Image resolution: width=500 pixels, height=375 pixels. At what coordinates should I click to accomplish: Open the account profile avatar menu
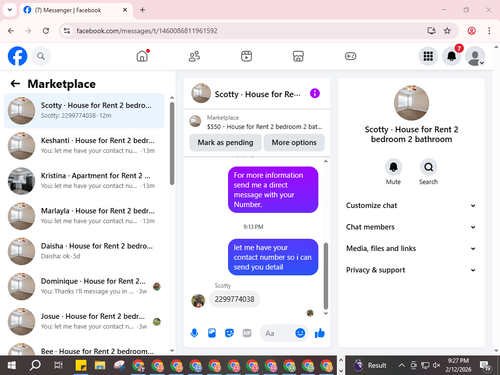click(x=475, y=56)
